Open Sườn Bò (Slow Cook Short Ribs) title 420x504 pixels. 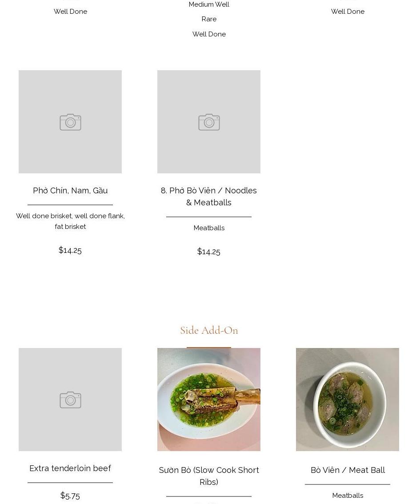click(209, 476)
